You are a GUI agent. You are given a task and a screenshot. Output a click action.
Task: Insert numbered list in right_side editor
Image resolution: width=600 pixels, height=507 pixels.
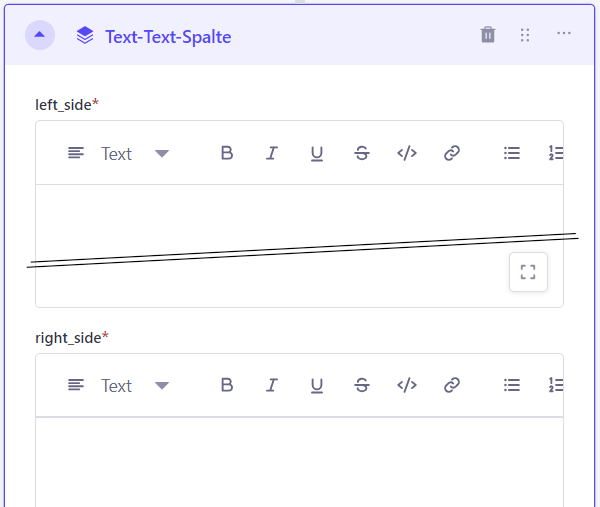click(x=556, y=385)
